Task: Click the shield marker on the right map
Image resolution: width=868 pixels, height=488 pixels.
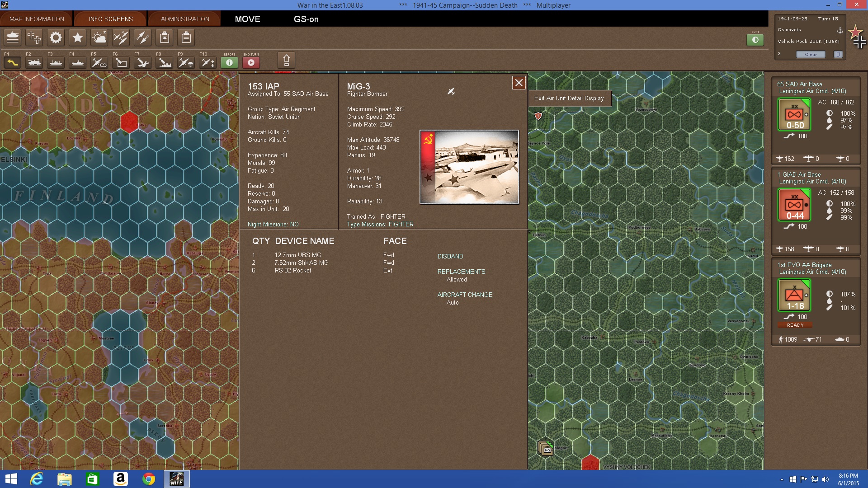Action: click(x=538, y=116)
